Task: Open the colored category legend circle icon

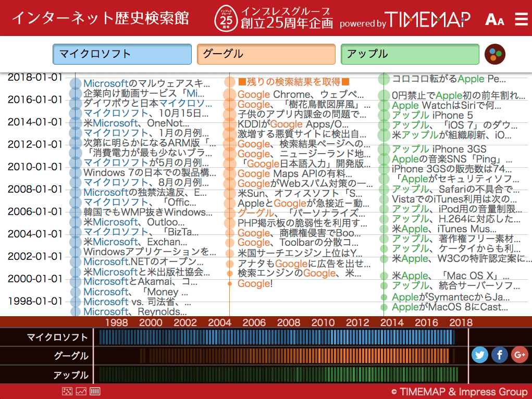Action: [x=494, y=54]
